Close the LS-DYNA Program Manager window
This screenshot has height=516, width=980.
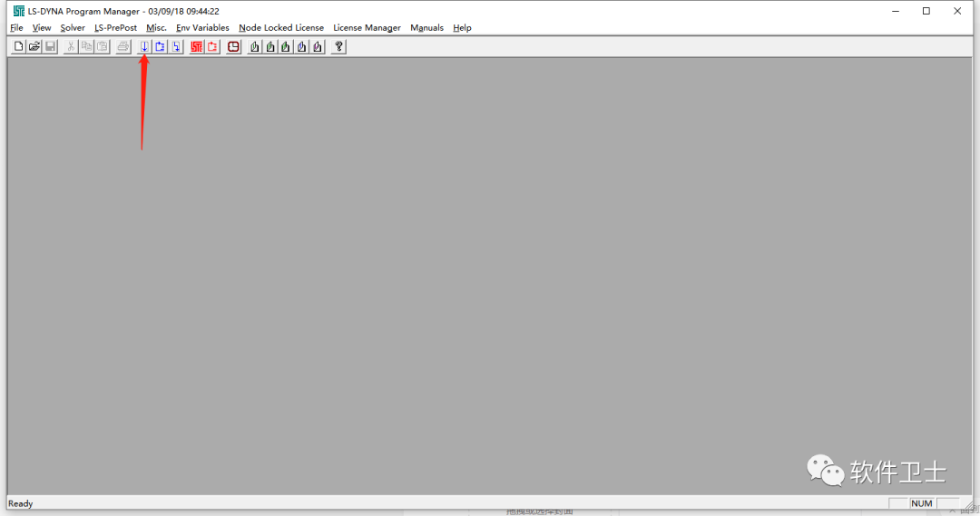(x=957, y=11)
